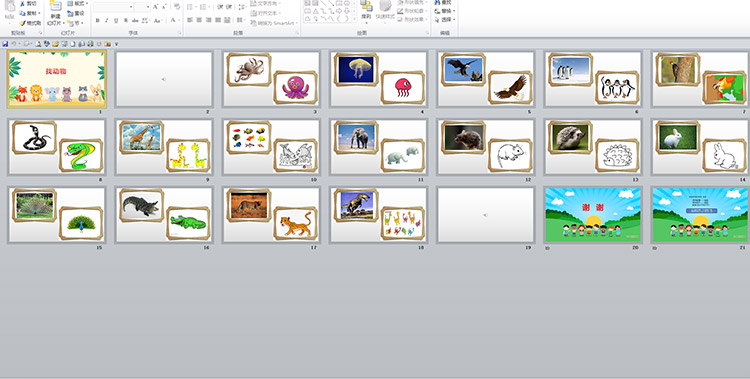Expand the Select (选择) dropdown
The image size is (750, 379).
click(x=445, y=20)
